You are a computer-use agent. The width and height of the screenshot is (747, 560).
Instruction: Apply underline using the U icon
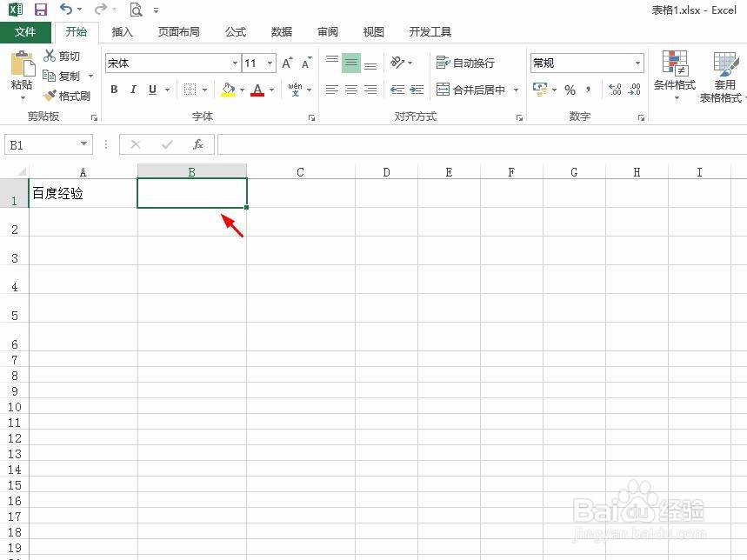click(150, 89)
